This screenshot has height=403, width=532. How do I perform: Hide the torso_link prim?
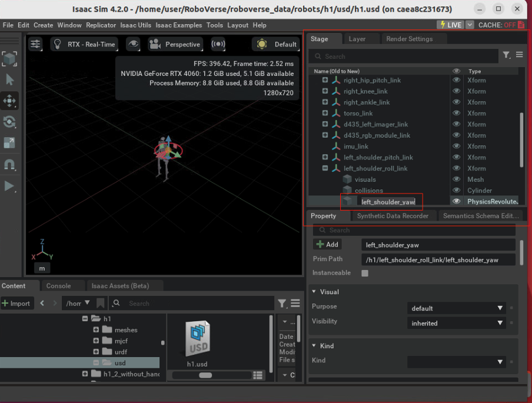[x=456, y=113]
